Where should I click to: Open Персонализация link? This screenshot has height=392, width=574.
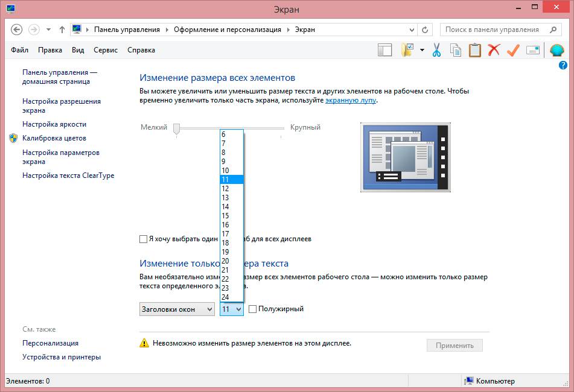[x=51, y=343]
